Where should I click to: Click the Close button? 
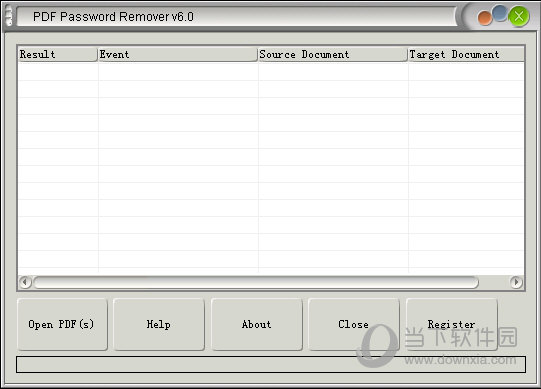pyautogui.click(x=354, y=324)
